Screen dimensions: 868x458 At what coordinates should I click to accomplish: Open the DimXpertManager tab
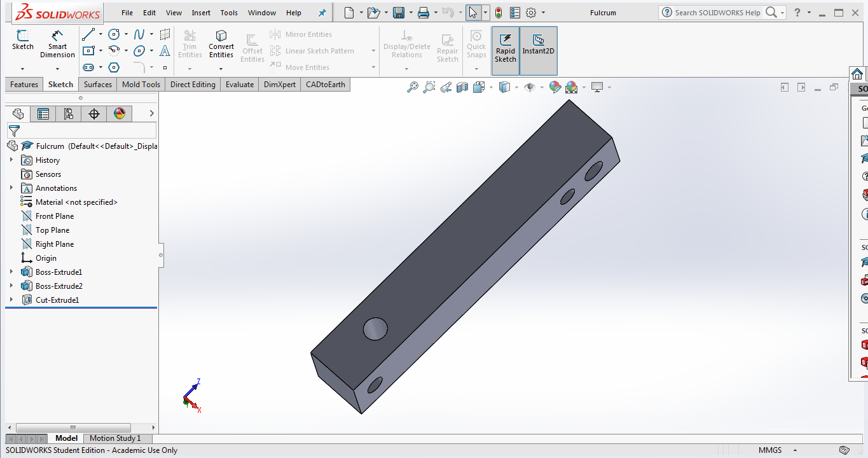94,114
